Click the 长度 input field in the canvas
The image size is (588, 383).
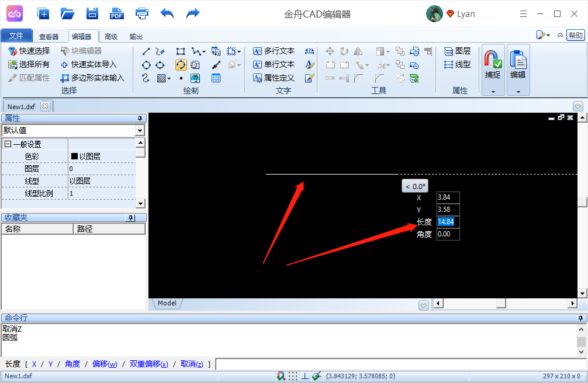tap(448, 222)
